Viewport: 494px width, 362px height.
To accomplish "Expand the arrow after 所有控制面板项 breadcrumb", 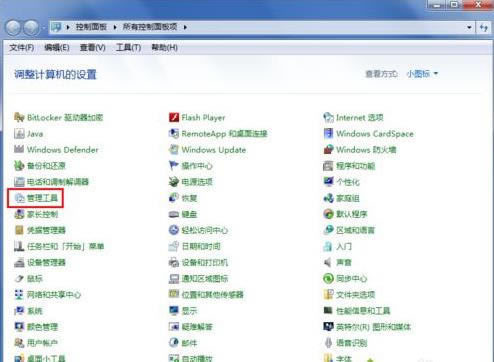I will click(x=185, y=27).
